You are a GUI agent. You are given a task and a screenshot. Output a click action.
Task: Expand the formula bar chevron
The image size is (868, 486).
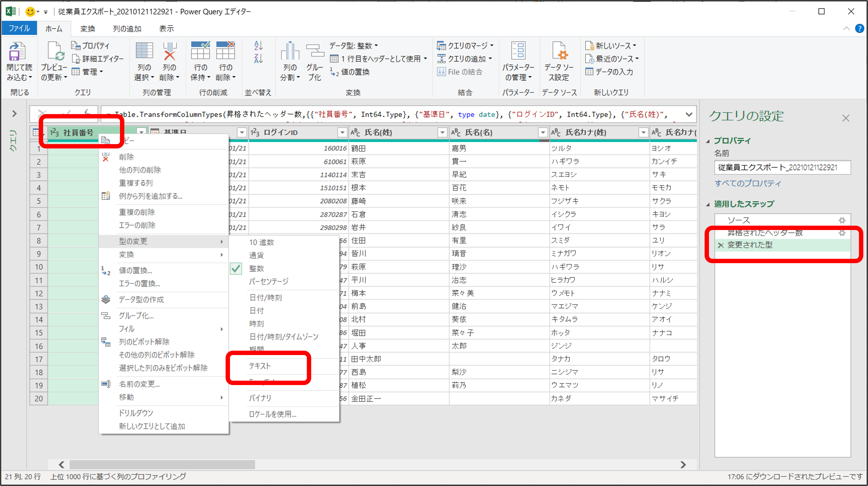click(689, 115)
